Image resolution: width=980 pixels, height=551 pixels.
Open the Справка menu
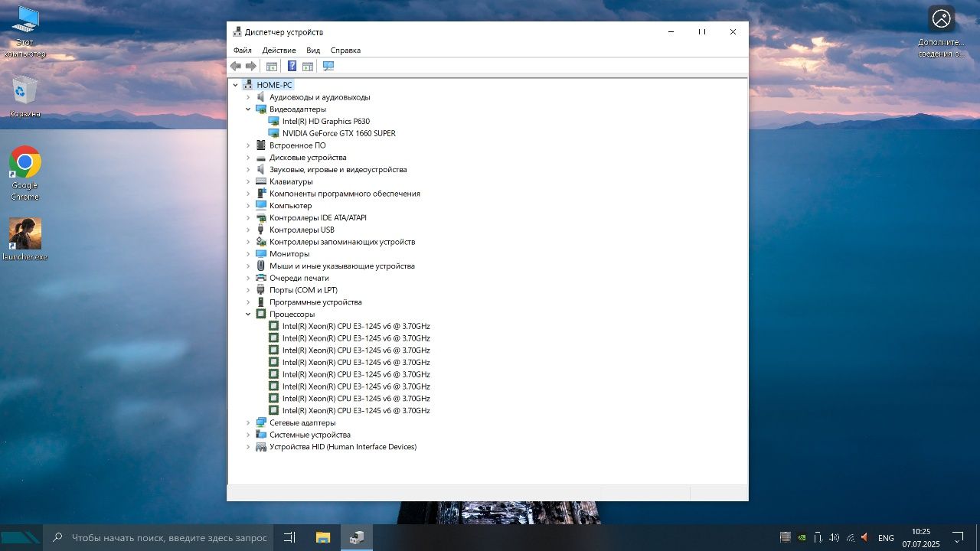pos(345,51)
